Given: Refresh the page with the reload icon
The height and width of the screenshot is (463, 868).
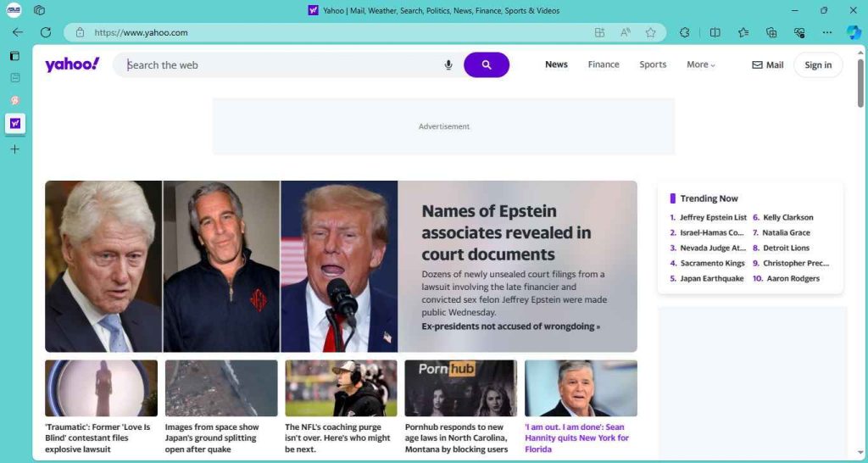Looking at the screenshot, I should pos(46,32).
